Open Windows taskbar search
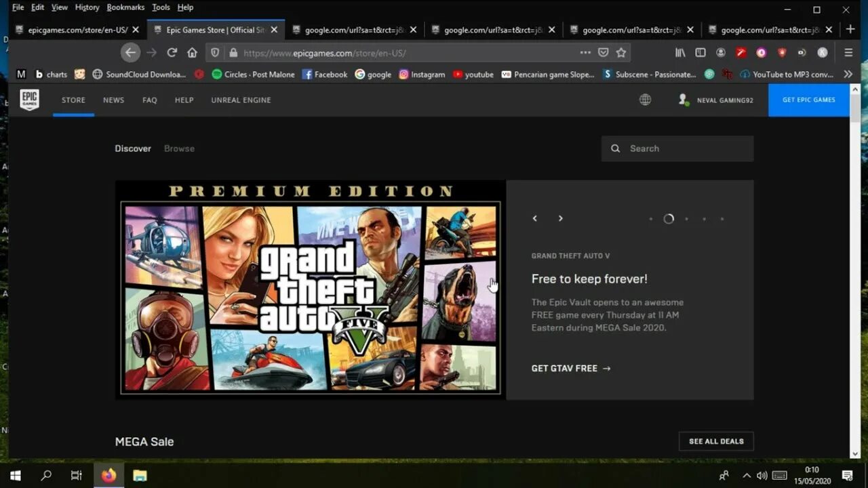This screenshot has width=868, height=488. tap(46, 475)
